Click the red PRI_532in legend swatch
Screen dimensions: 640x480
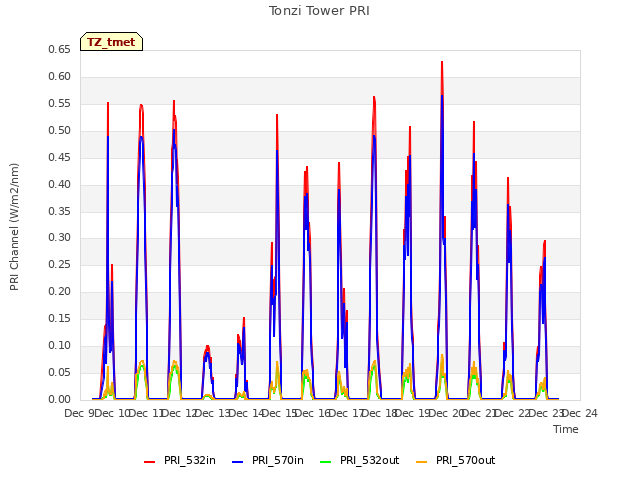(x=149, y=462)
